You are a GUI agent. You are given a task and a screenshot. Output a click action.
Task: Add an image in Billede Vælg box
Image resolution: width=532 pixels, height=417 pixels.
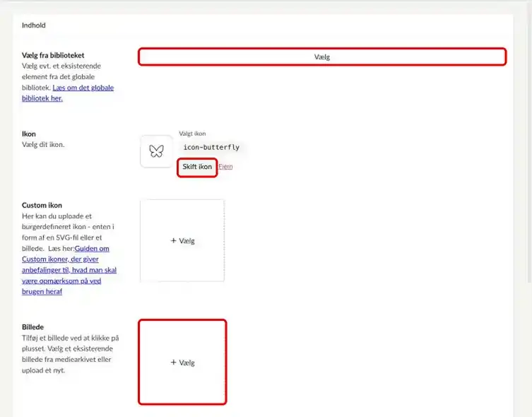pyautogui.click(x=182, y=362)
